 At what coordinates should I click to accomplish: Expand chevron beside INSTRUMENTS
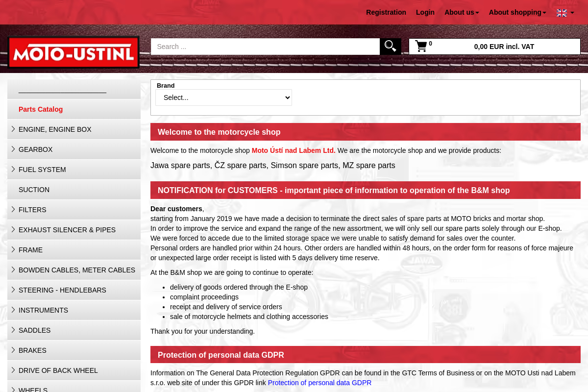click(x=13, y=310)
